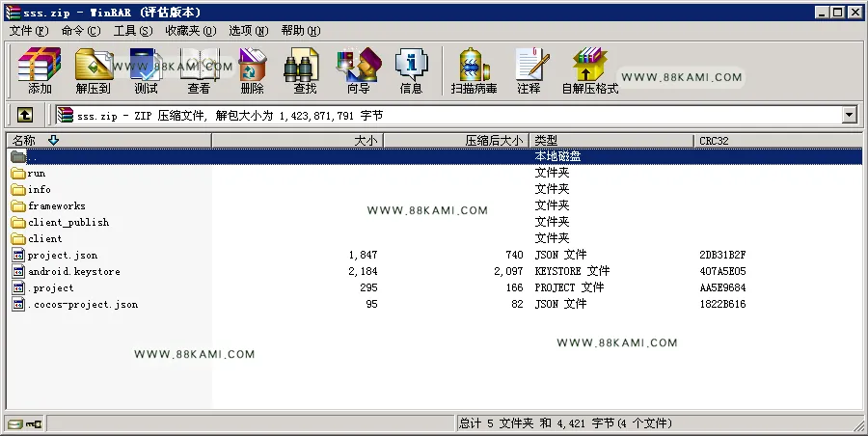Click the 自解压格式 (SFX) toolbar icon
868x436 pixels.
589,64
